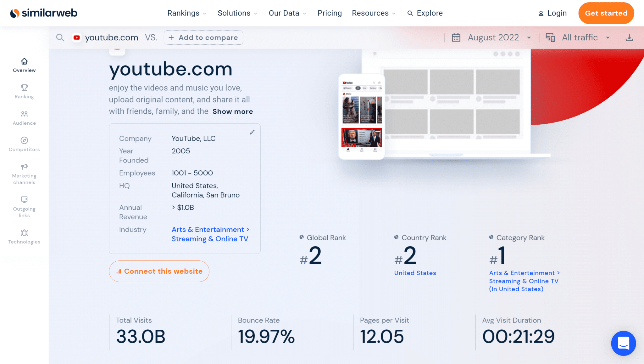Click the Total Visits 33.0B value
644x364 pixels.
pos(141,336)
